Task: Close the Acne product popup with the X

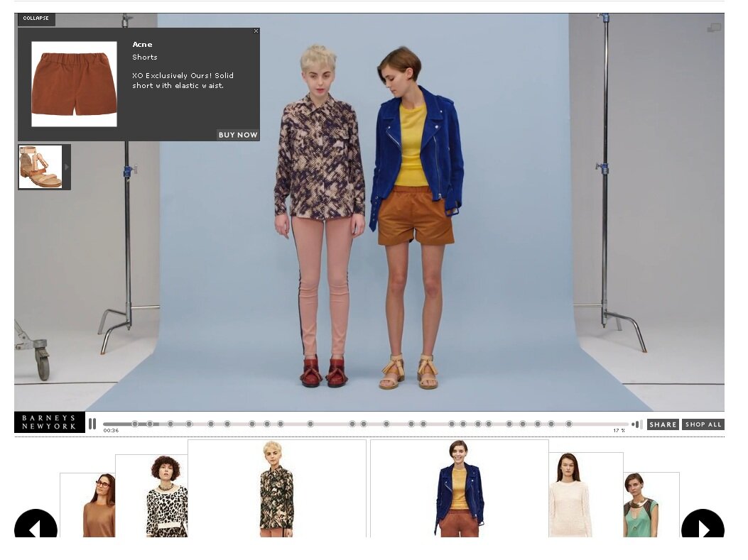Action: (x=256, y=31)
